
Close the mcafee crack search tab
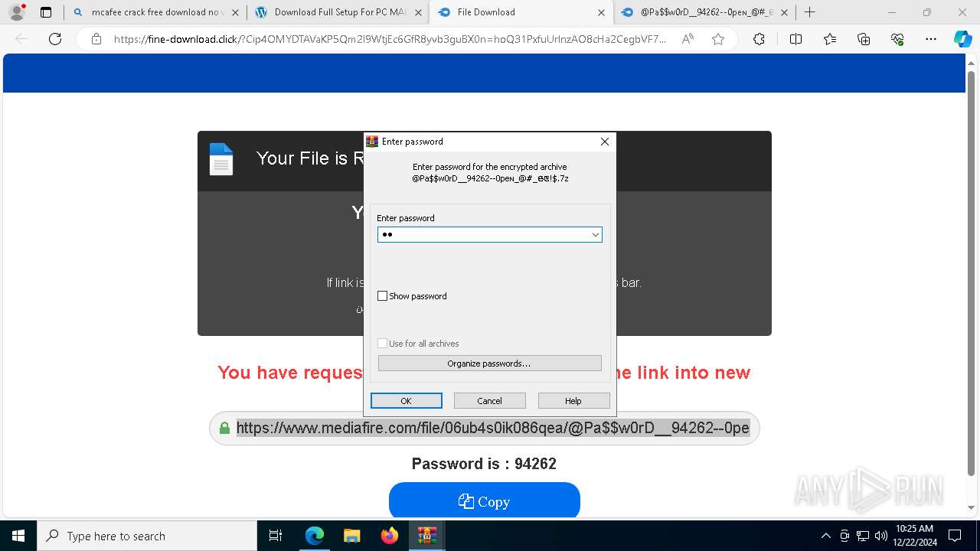coord(234,12)
